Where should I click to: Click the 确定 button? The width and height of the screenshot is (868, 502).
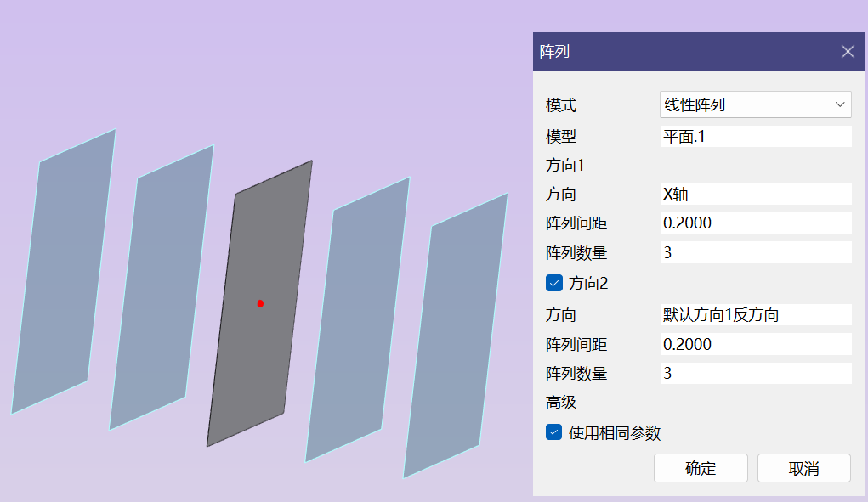click(701, 468)
